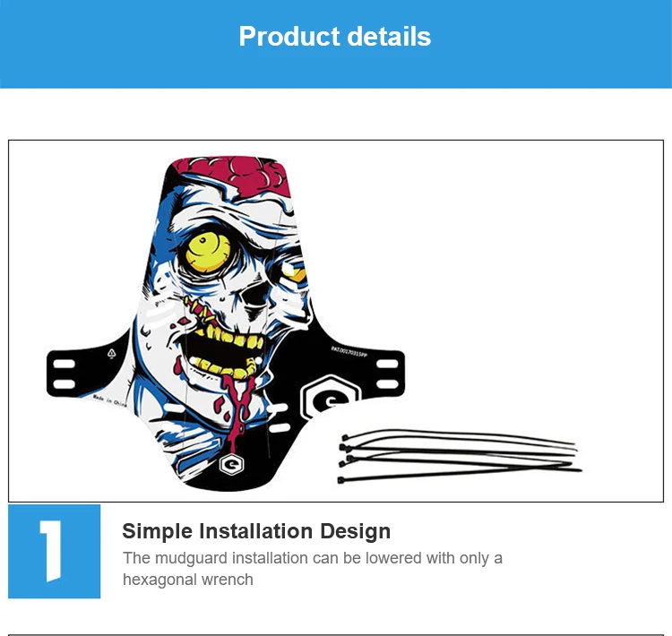Viewport: 672px width, 636px height.
Task: Click the hexagonal wrench description text
Action: (x=313, y=569)
